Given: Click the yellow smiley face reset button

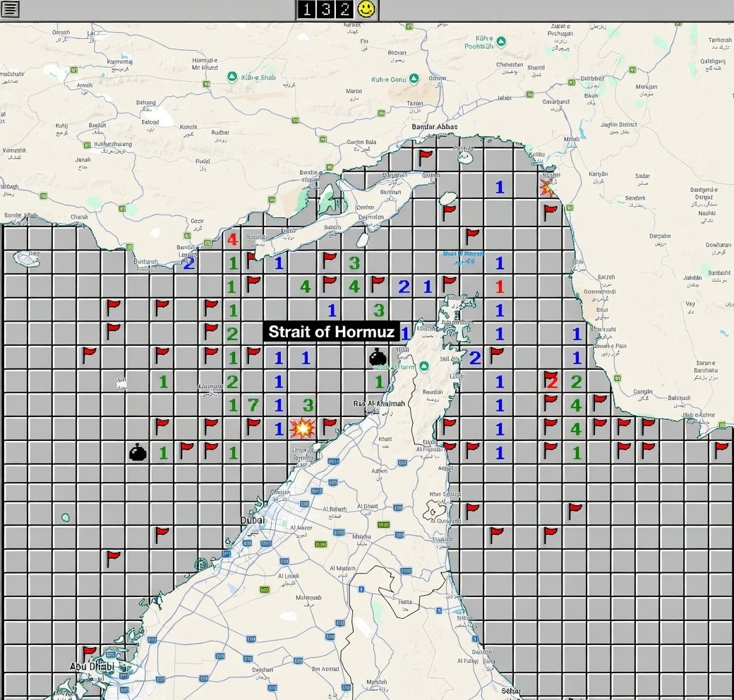Looking at the screenshot, I should tap(366, 9).
